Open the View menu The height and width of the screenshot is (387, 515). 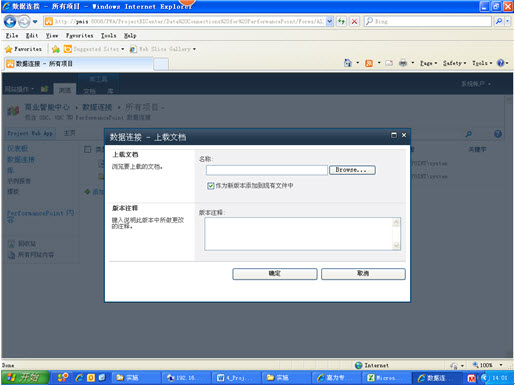point(52,35)
